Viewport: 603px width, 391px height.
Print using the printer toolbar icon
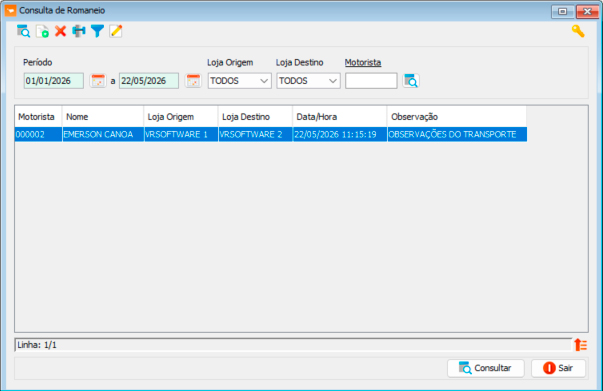tap(79, 31)
